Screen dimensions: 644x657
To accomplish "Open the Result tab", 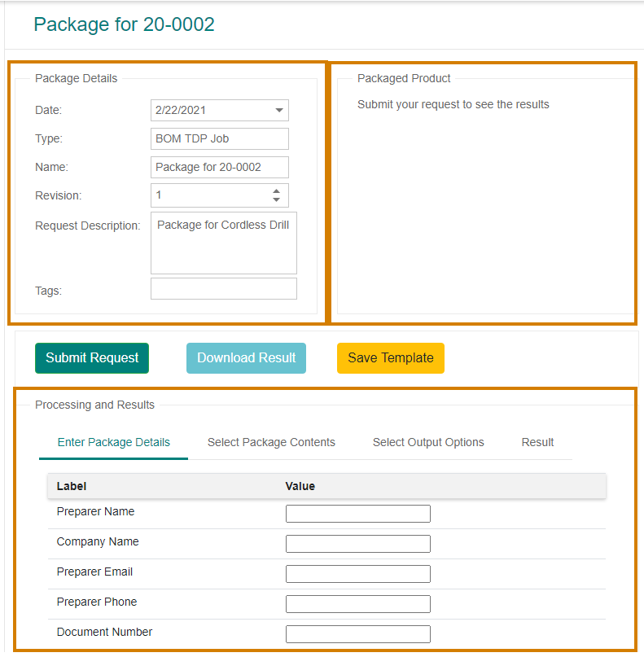I will pos(537,442).
